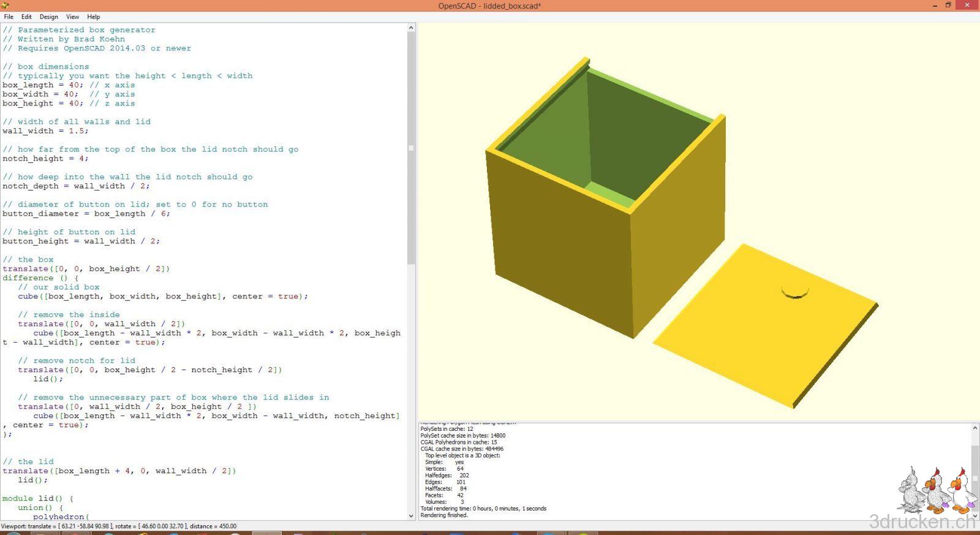Click the console vertical scrollbar thumb

point(975,478)
